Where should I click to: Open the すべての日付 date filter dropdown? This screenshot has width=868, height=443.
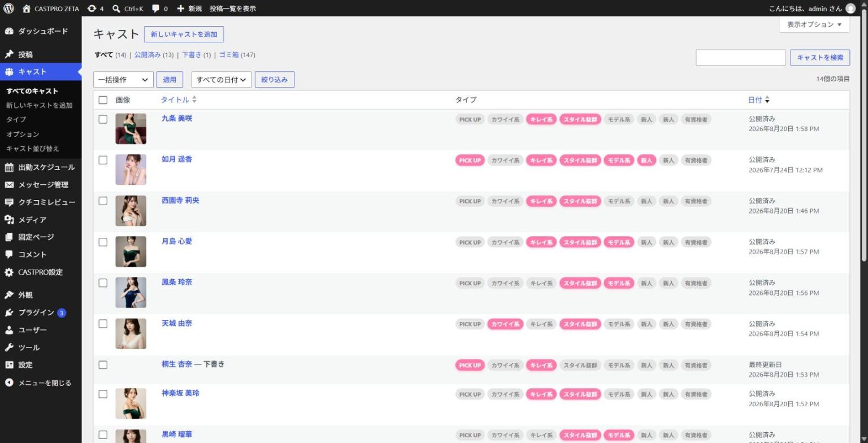pyautogui.click(x=222, y=80)
